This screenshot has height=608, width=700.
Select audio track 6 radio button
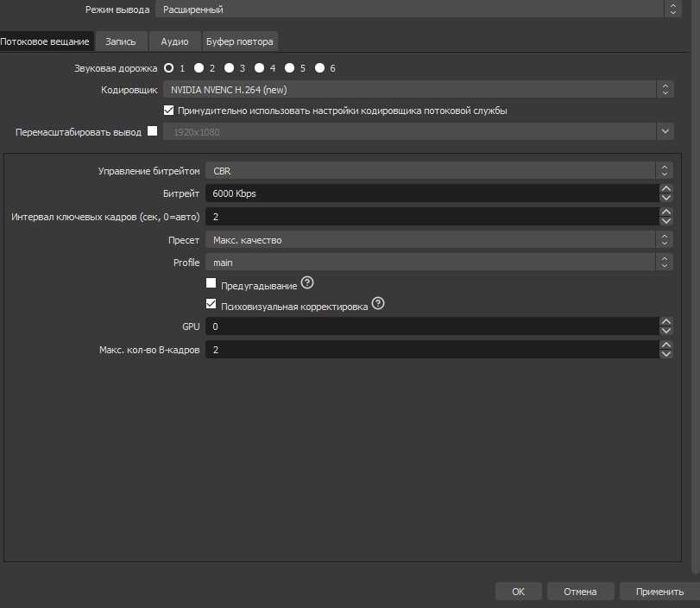(x=319, y=67)
